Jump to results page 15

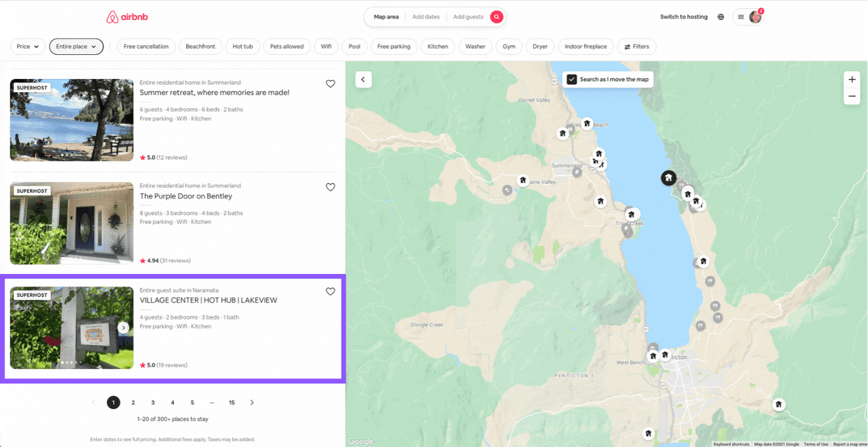(x=232, y=403)
